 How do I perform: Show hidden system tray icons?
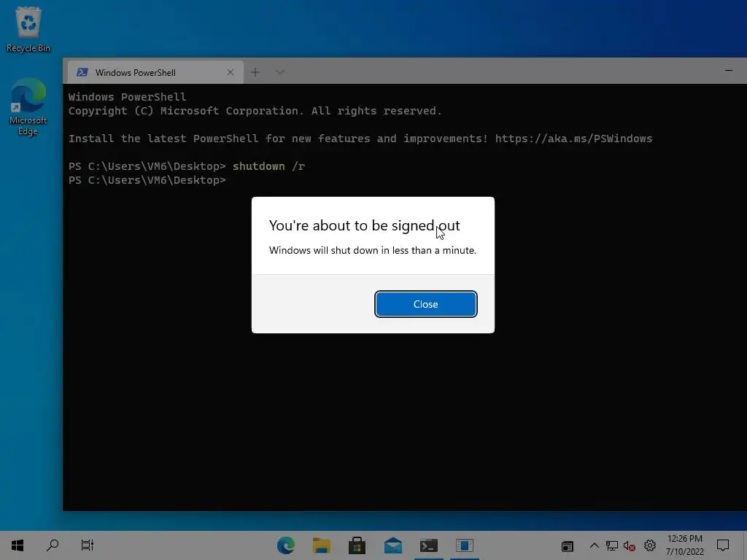pyautogui.click(x=594, y=545)
